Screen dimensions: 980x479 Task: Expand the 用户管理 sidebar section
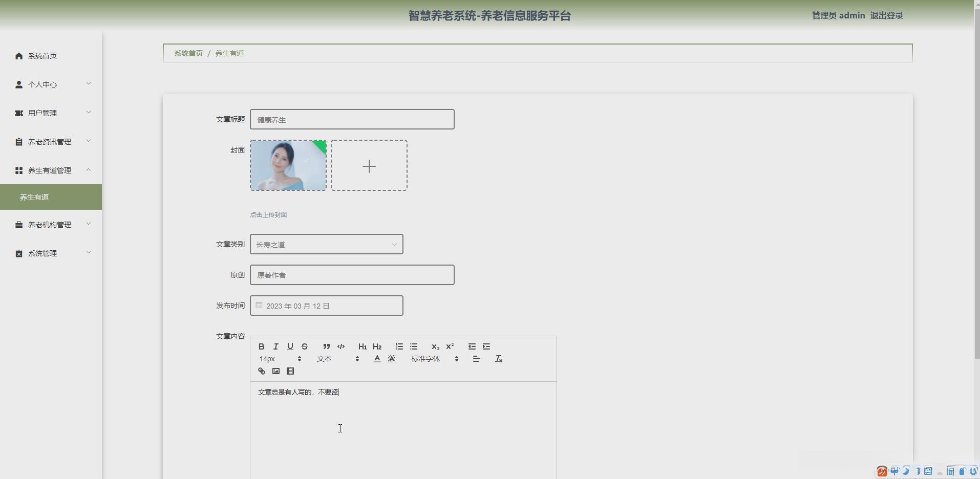(51, 113)
